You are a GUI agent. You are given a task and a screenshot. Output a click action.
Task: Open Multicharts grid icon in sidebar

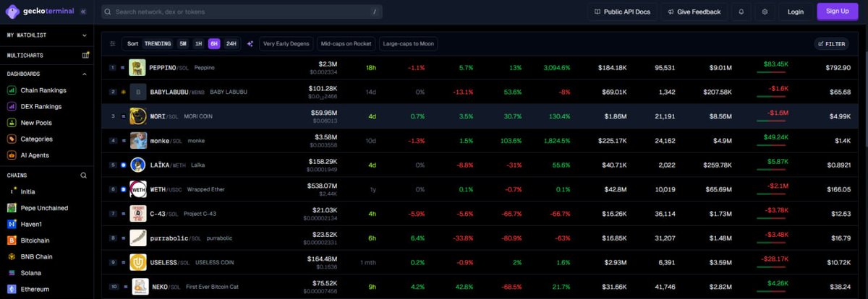[x=86, y=55]
